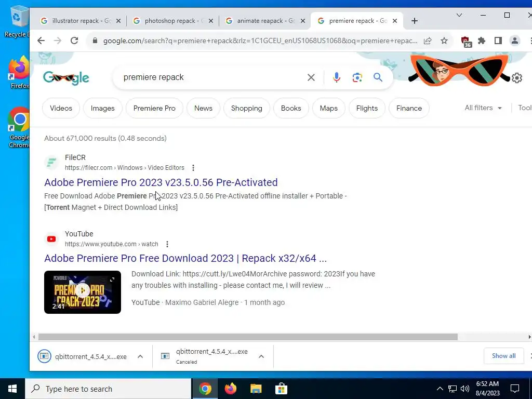Close the illustrator repack tab
The height and width of the screenshot is (399, 532).
click(x=118, y=21)
